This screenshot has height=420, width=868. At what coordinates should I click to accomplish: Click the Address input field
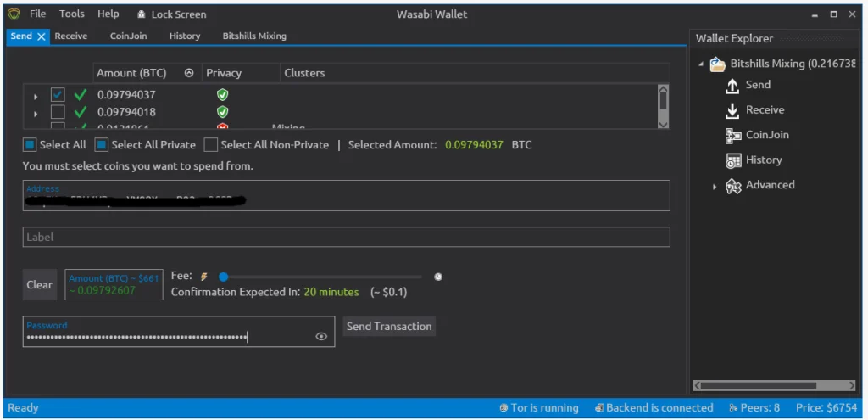[347, 196]
